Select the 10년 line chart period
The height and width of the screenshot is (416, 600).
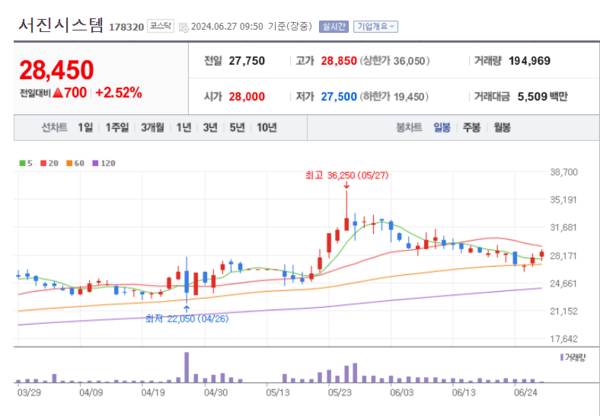click(x=267, y=127)
